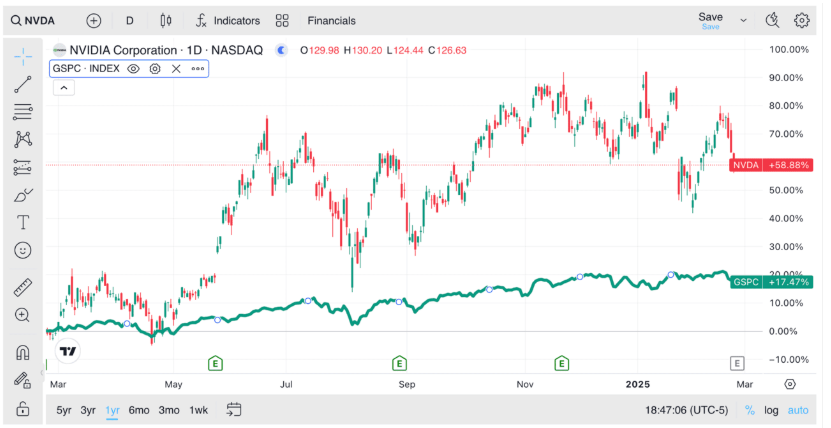Switch to the 3mo range

(169, 410)
